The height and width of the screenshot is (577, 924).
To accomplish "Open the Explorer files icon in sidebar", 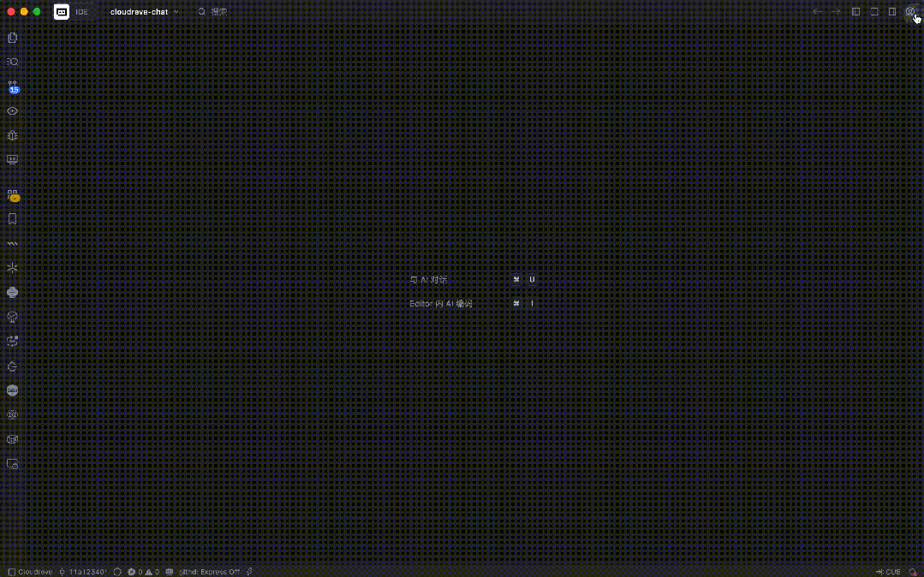I will (x=12, y=38).
